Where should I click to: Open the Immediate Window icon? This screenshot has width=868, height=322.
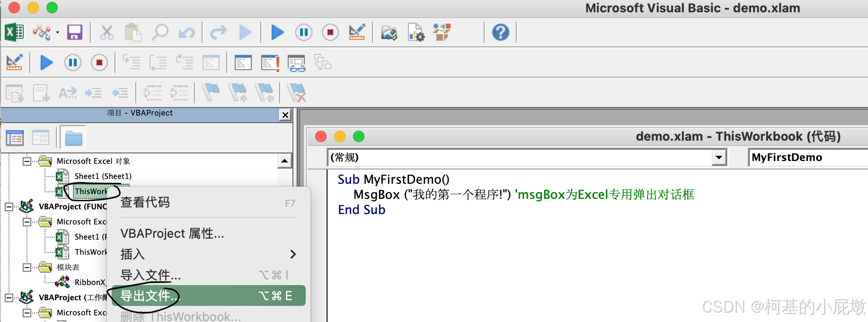[243, 63]
